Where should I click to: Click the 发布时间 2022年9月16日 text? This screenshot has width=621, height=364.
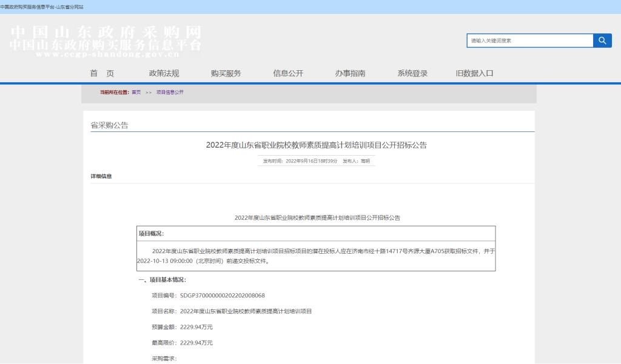(300, 161)
